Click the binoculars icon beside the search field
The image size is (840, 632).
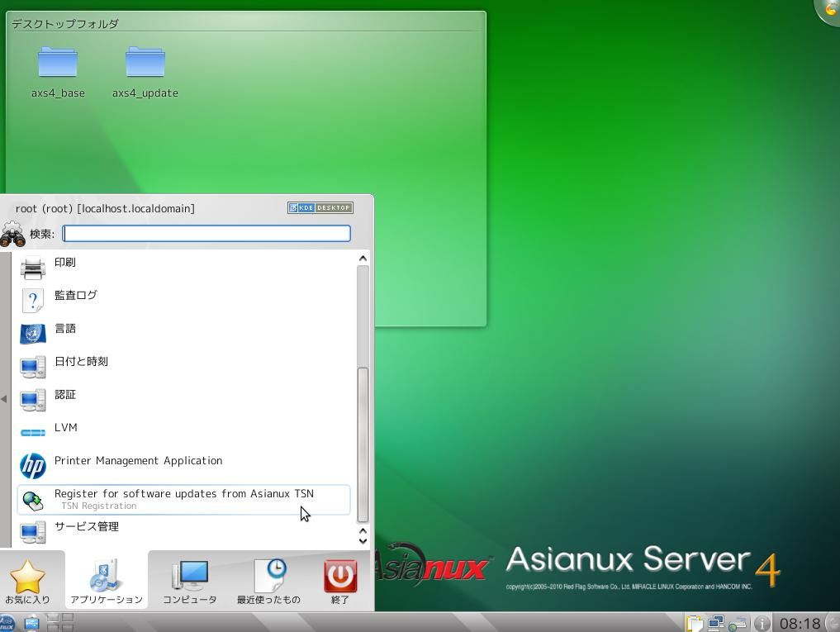coord(13,234)
